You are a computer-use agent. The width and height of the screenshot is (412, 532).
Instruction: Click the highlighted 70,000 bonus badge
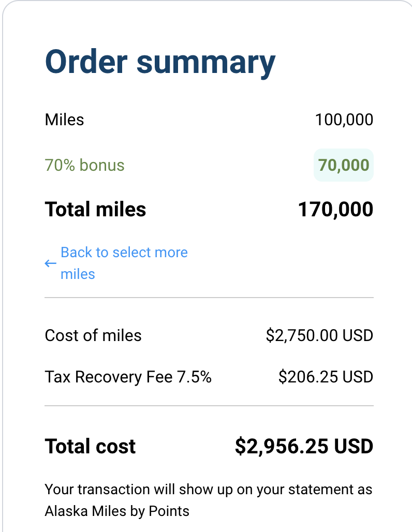[344, 165]
